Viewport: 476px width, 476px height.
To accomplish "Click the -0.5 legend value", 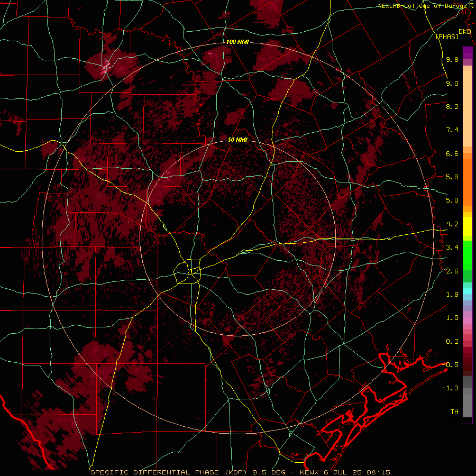I will pos(450,365).
